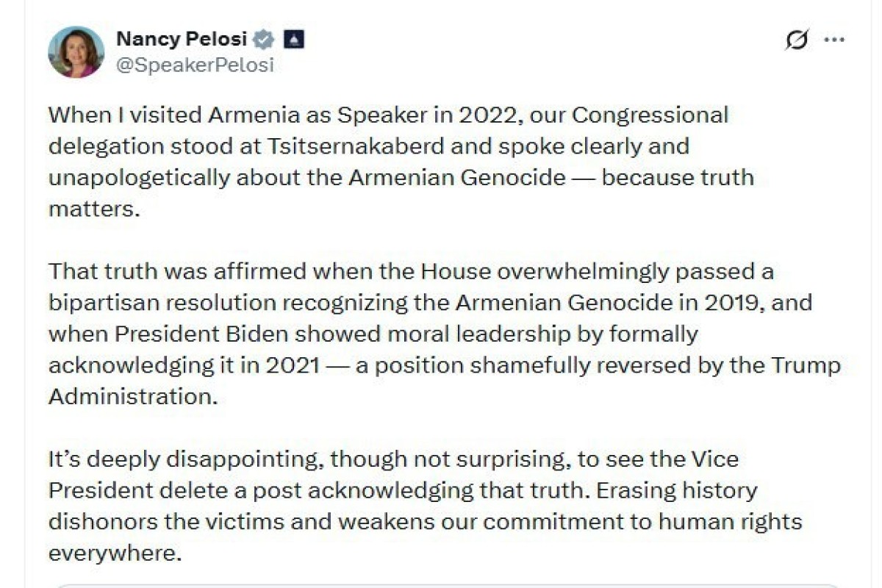Screen dimensions: 882x588
Task: Click the affiliation badge to view organization
Action: [294, 39]
